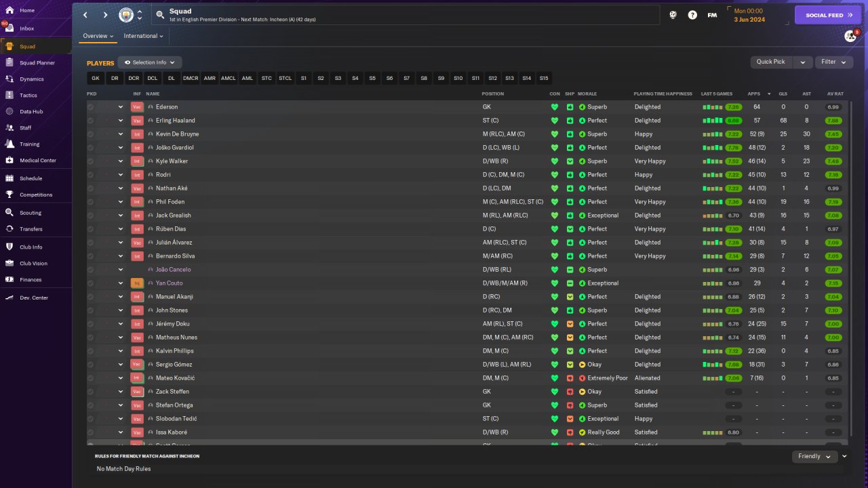Toggle the pick circle for Phil Foden

tap(90, 201)
